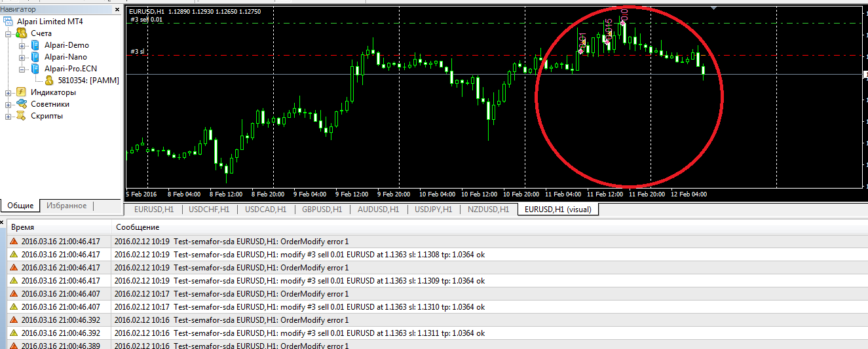
Task: Close the Навигатор panel
Action: point(117,9)
